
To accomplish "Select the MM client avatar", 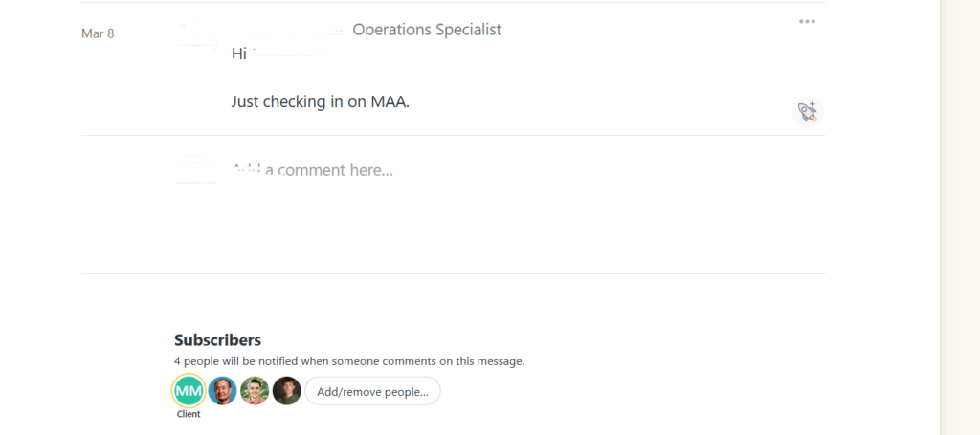I will coord(189,390).
